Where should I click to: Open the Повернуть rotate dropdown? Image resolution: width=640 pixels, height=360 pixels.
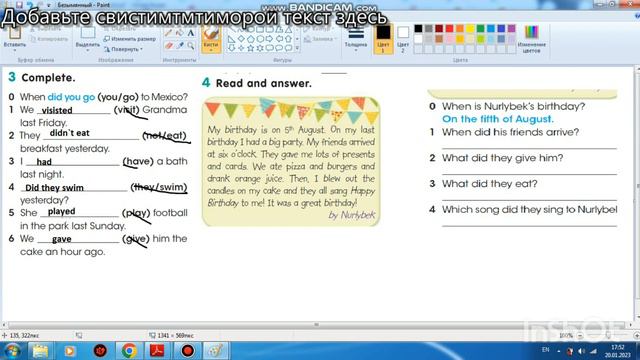pos(123,49)
